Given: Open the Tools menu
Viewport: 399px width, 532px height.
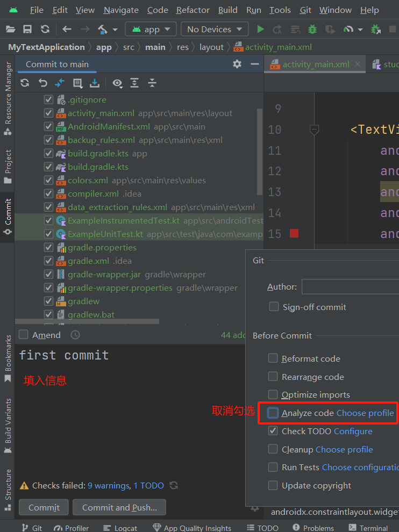Looking at the screenshot, I should coord(280,10).
